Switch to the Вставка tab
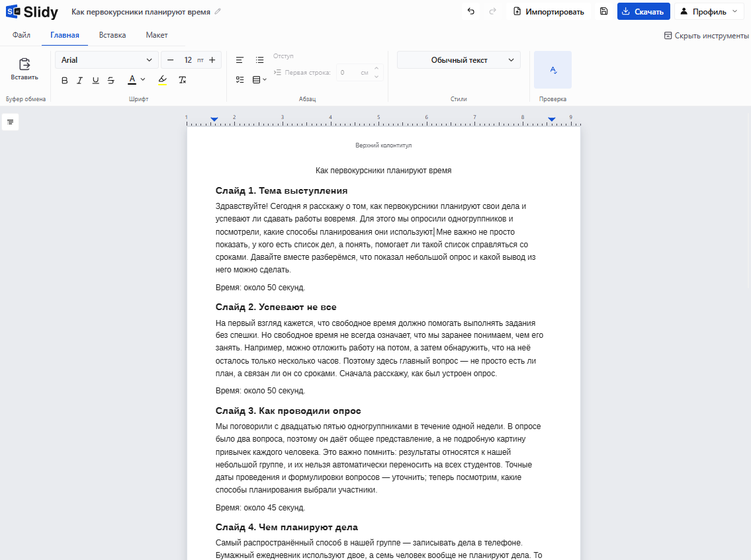 (112, 35)
